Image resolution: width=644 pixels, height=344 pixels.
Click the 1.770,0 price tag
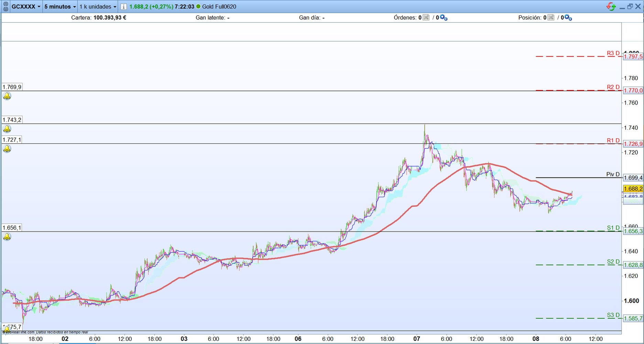pyautogui.click(x=633, y=90)
